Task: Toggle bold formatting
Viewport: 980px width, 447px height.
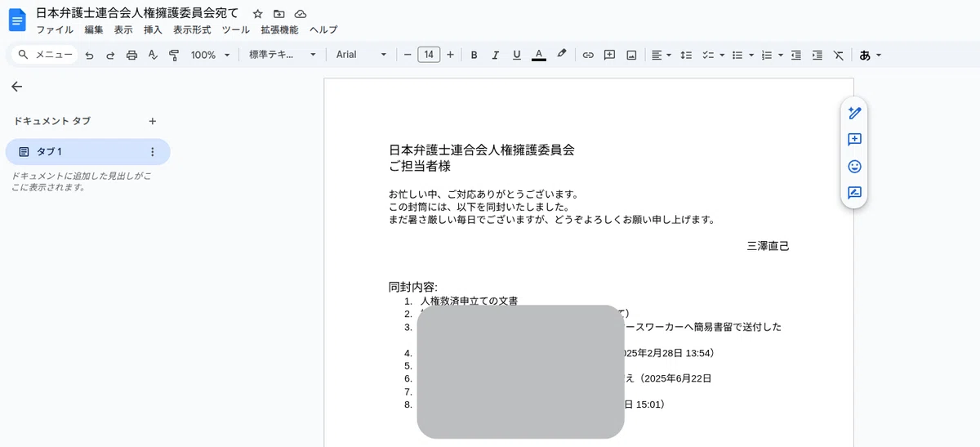Action: 474,55
